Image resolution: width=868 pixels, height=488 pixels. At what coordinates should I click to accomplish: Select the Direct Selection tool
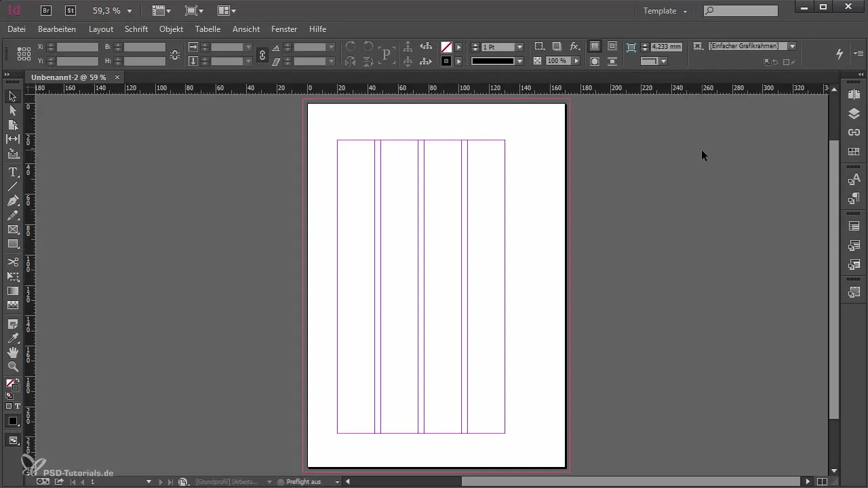[13, 110]
